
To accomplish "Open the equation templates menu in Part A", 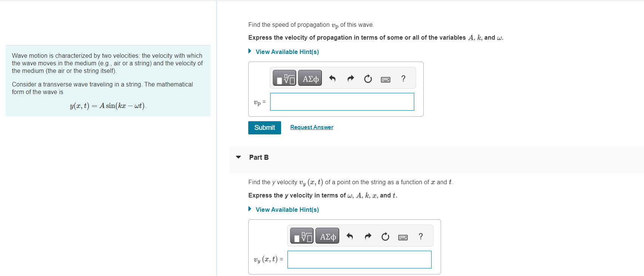I will pos(284,78).
